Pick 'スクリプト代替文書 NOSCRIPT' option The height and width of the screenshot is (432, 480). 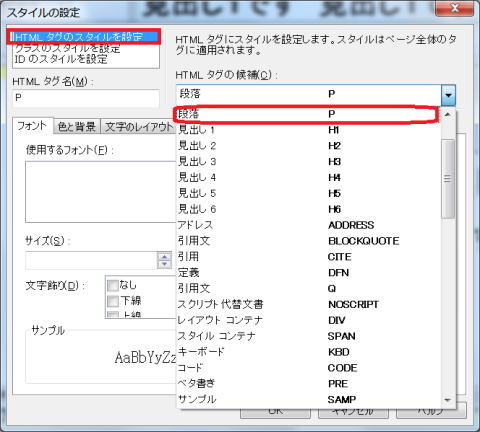click(x=308, y=304)
